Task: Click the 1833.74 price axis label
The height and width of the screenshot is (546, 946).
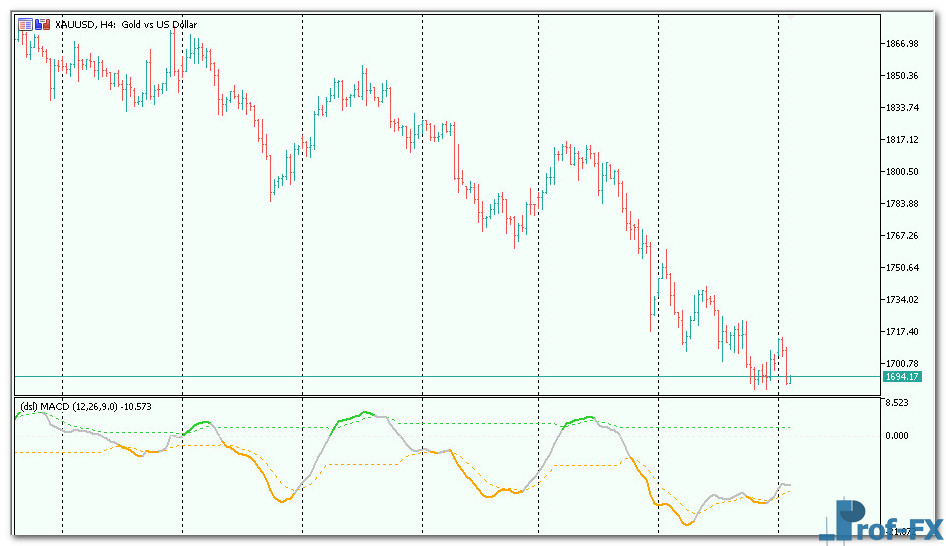Action: pyautogui.click(x=901, y=107)
